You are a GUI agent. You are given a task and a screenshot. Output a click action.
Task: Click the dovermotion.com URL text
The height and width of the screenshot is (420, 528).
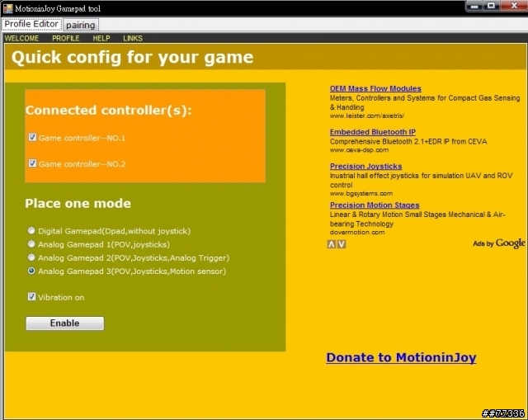(x=357, y=233)
